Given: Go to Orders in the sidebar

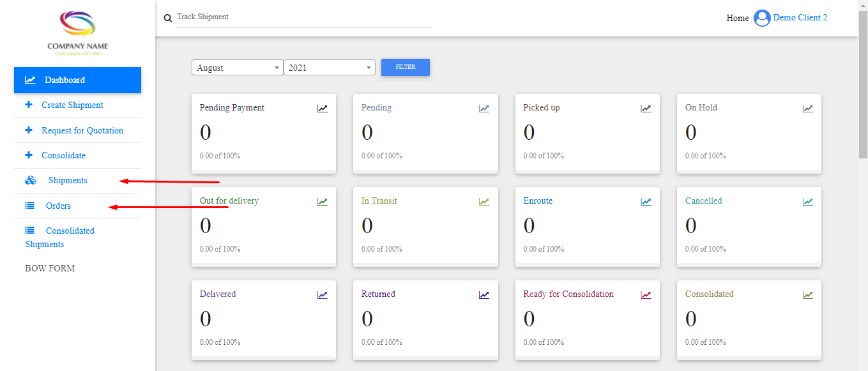Looking at the screenshot, I should pyautogui.click(x=58, y=206).
